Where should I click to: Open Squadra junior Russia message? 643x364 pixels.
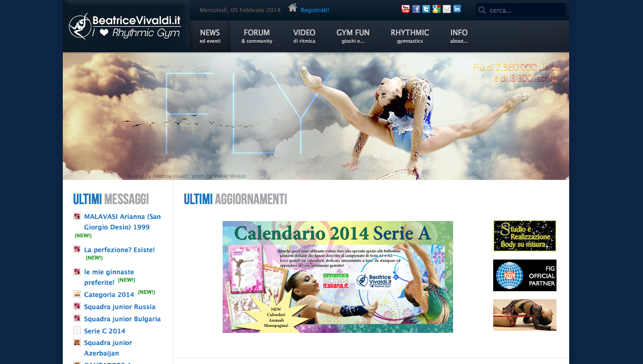120,307
